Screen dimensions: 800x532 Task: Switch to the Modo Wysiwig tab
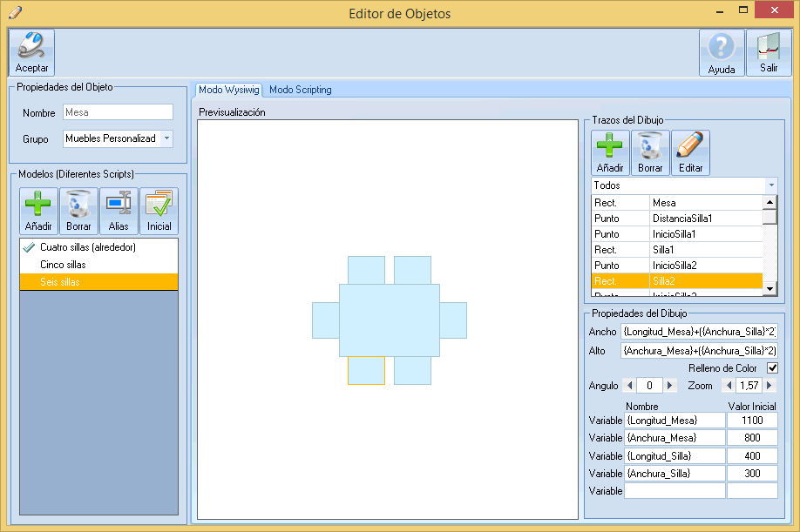(228, 90)
